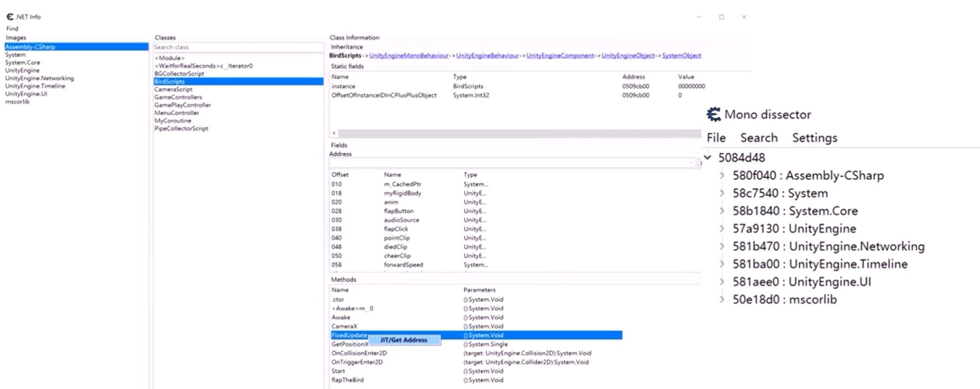This screenshot has height=389, width=980.
Task: Select UnityEngine.UI in the Images list
Action: (x=26, y=94)
